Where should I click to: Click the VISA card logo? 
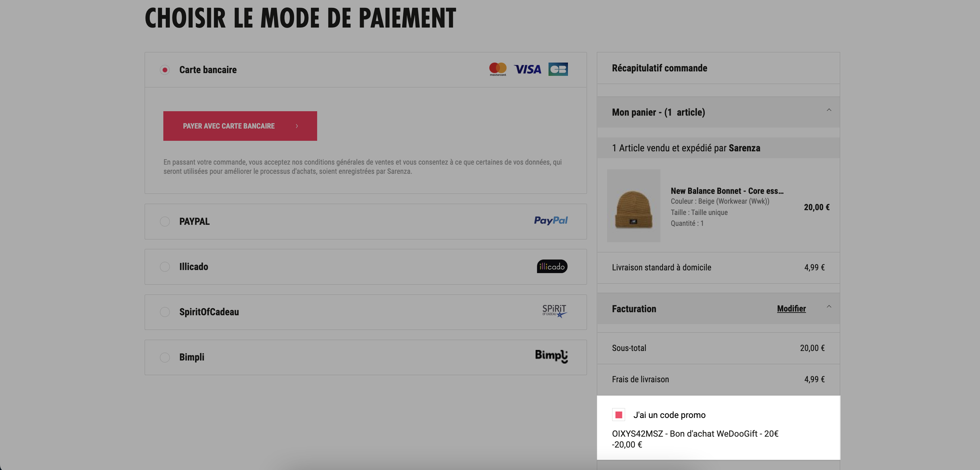[527, 69]
